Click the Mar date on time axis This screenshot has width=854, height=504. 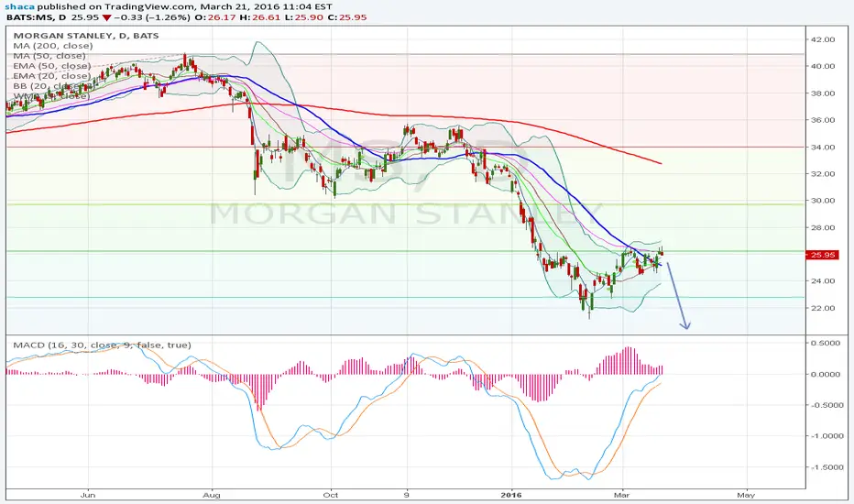[x=621, y=495]
